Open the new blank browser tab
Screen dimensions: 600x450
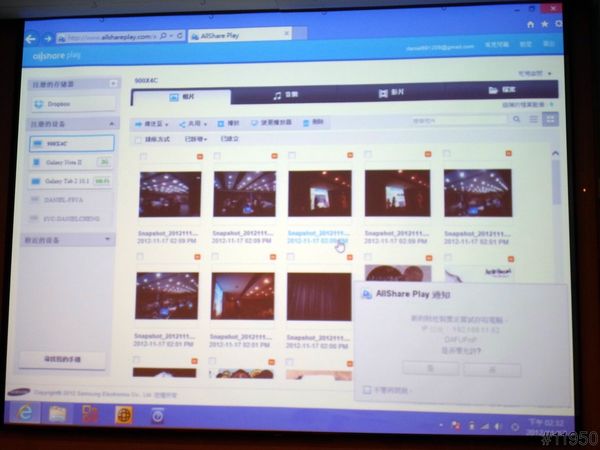300,33
